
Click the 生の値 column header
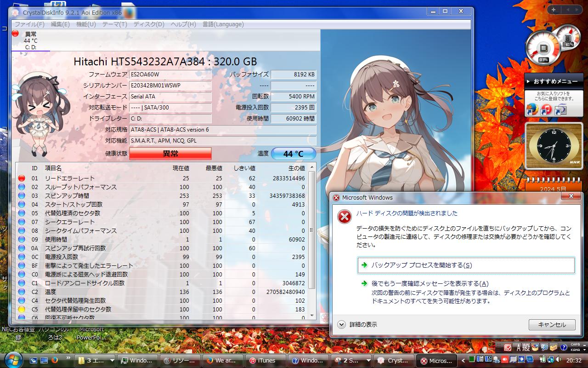tap(296, 168)
